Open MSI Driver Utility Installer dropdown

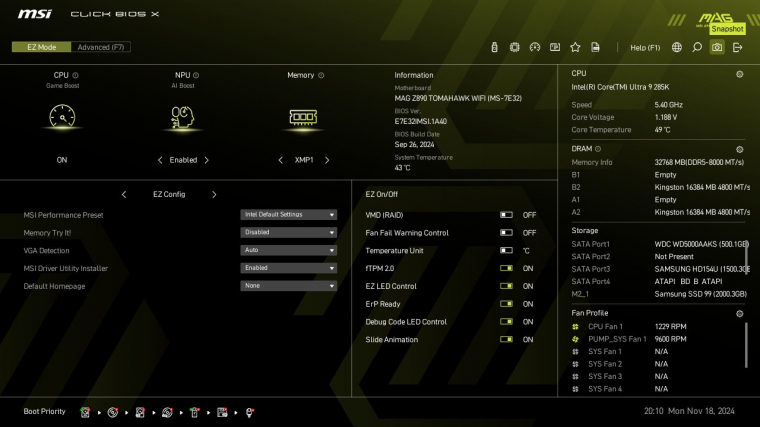click(x=288, y=268)
